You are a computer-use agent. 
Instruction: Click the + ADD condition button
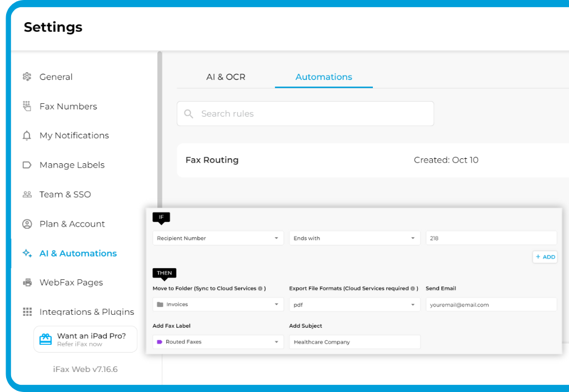coord(545,257)
